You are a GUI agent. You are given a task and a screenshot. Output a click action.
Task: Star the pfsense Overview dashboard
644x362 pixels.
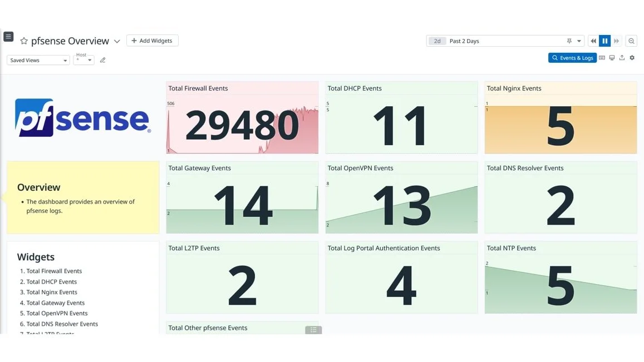(x=24, y=41)
